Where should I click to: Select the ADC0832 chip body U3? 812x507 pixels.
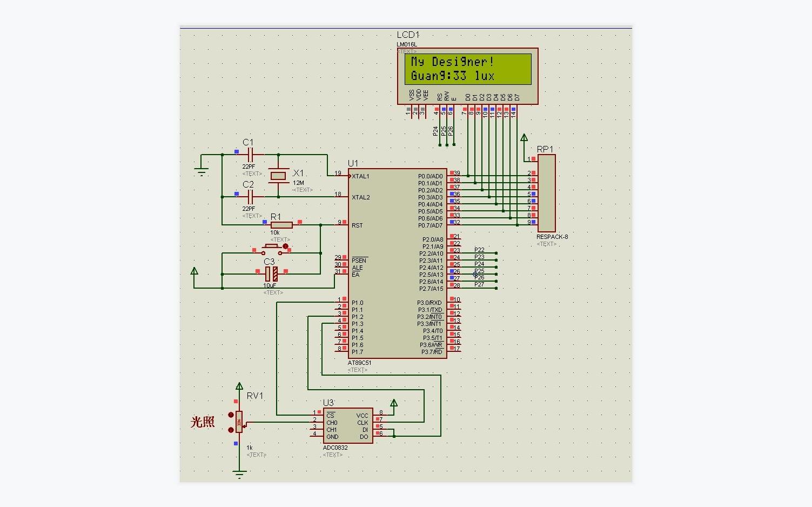(348, 426)
